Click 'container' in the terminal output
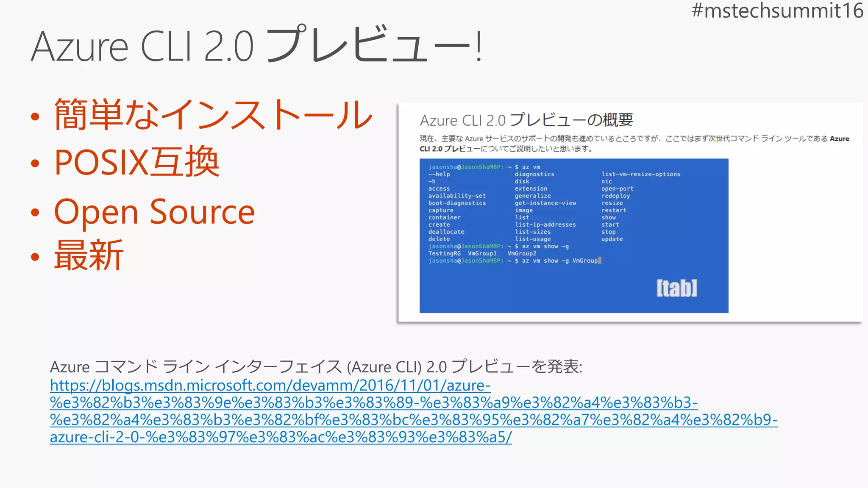The image size is (868, 488). [x=445, y=217]
